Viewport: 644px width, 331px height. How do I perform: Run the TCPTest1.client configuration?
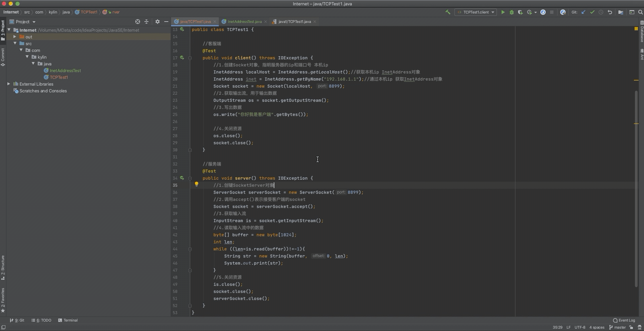click(x=503, y=12)
